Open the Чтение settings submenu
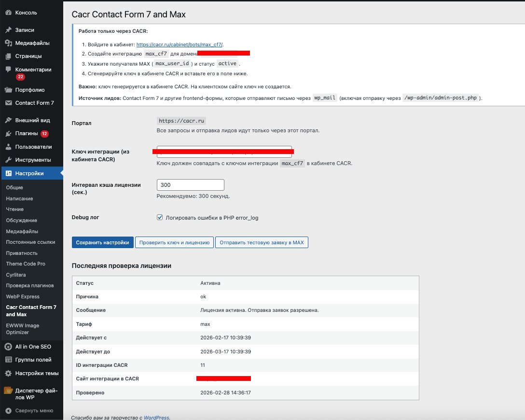This screenshot has width=525, height=420. tap(15, 210)
